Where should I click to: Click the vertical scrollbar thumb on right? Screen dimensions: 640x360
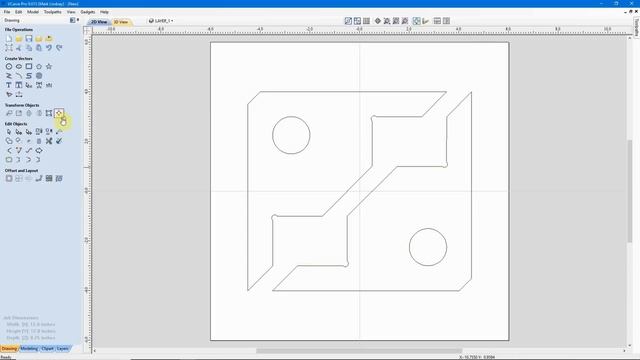coord(630,191)
